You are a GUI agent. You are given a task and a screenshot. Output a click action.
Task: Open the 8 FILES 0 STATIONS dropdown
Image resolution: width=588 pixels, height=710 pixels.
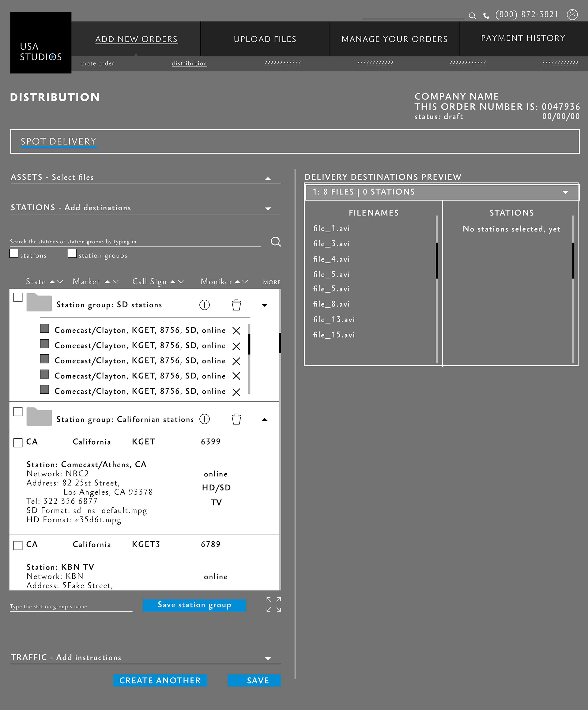point(565,192)
